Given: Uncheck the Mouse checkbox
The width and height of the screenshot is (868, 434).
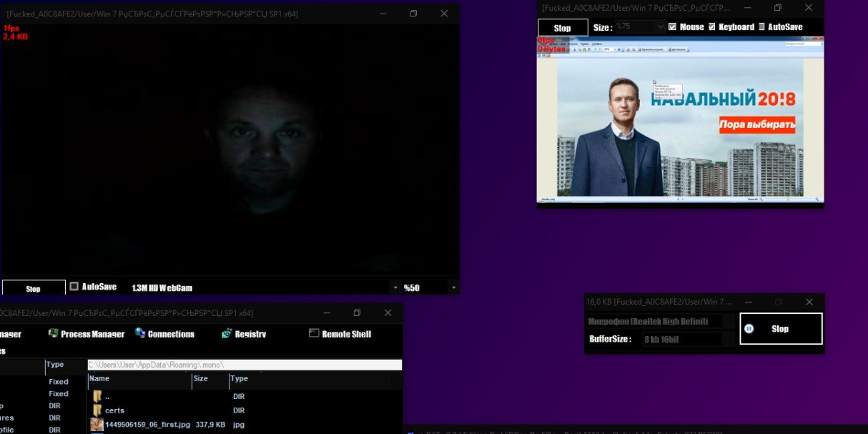Looking at the screenshot, I should (672, 27).
